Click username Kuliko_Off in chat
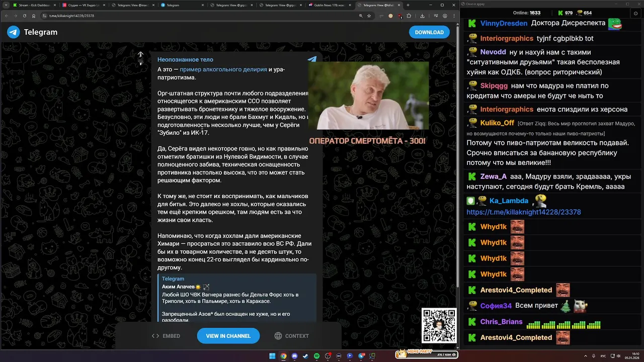The width and height of the screenshot is (644, 362). 497,123
